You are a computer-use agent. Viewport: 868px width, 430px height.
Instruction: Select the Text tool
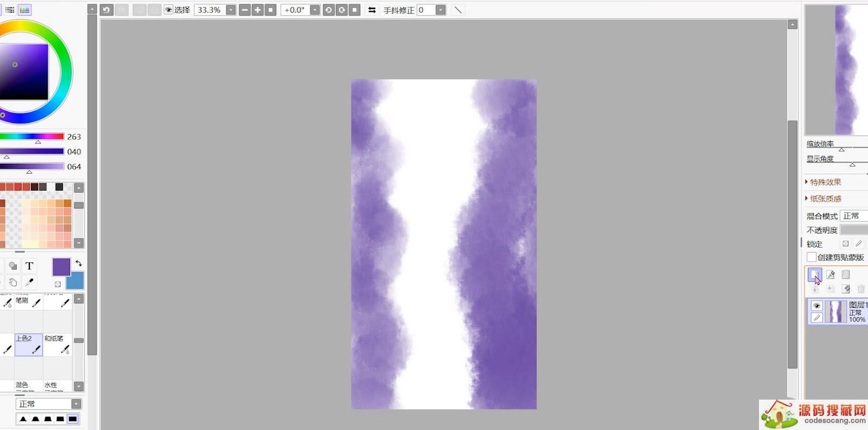(x=29, y=265)
